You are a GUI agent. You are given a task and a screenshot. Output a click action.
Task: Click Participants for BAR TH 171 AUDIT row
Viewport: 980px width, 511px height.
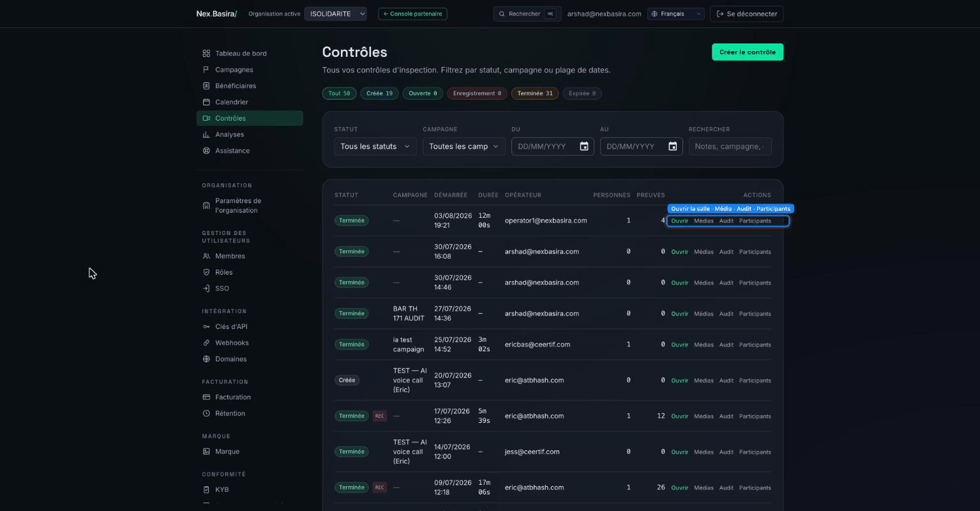755,314
